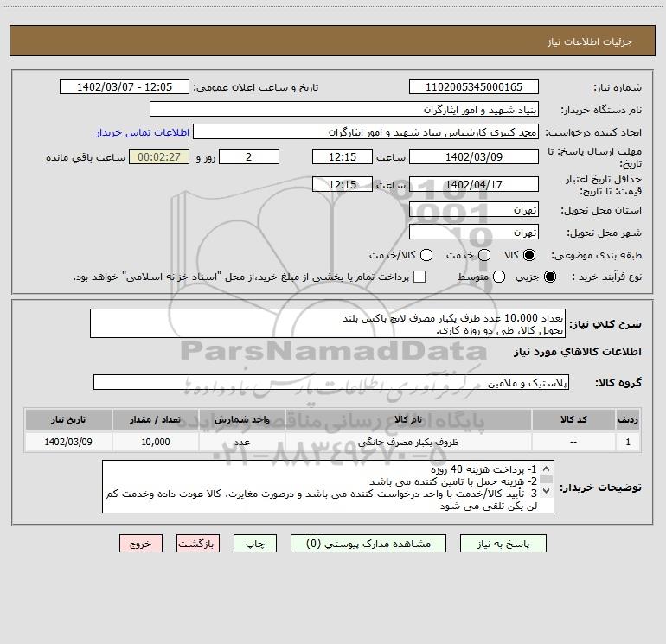Click the جزئیات اطلاعات نیاز header title
The height and width of the screenshot is (644, 666).
coord(590,41)
